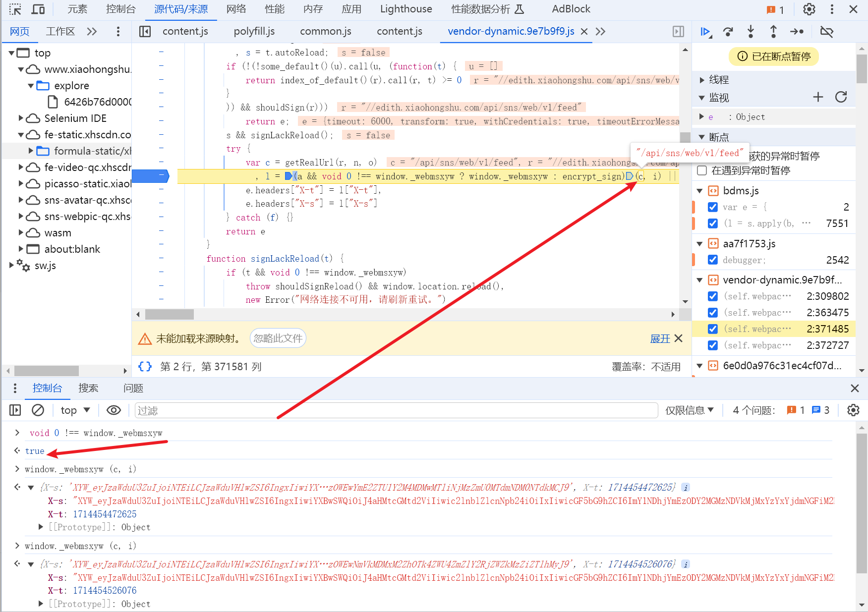Expand watched object e
Screen dimensions: 868x612
click(x=702, y=117)
